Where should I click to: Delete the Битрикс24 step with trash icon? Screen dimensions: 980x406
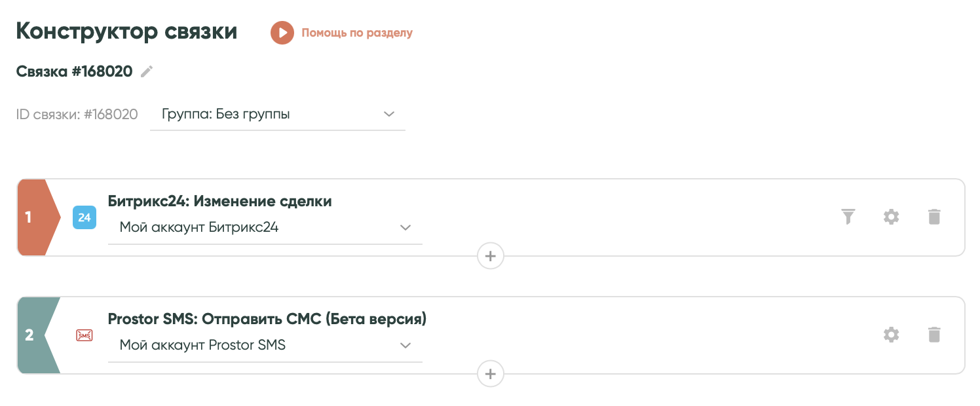click(934, 217)
